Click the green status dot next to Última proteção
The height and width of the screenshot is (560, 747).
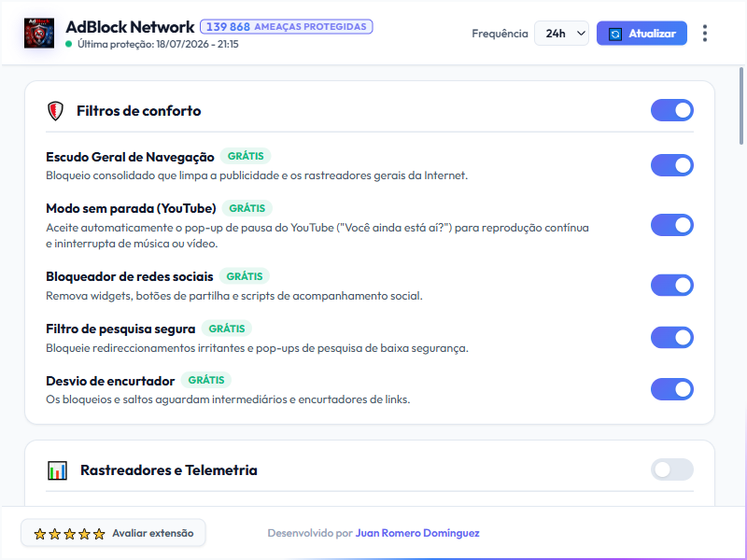click(68, 44)
